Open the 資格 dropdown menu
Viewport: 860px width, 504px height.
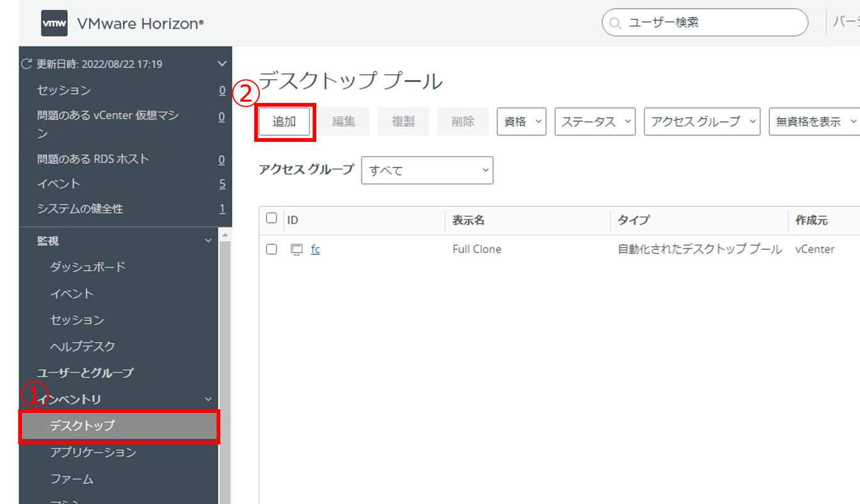(522, 122)
